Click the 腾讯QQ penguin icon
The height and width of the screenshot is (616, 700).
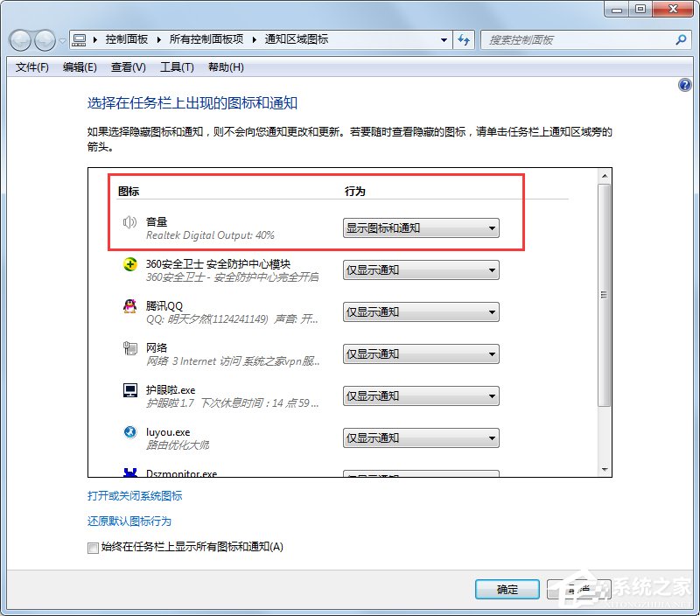[x=129, y=306]
